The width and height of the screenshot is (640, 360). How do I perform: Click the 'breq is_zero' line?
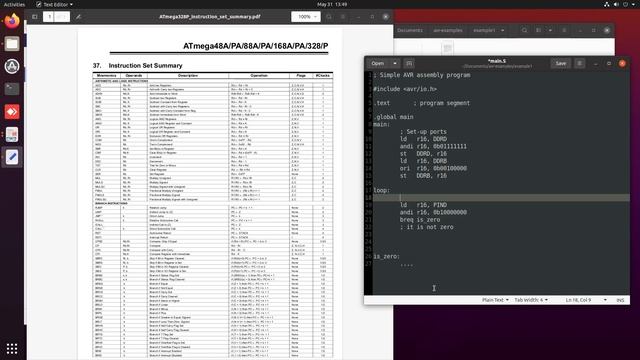pyautogui.click(x=420, y=220)
